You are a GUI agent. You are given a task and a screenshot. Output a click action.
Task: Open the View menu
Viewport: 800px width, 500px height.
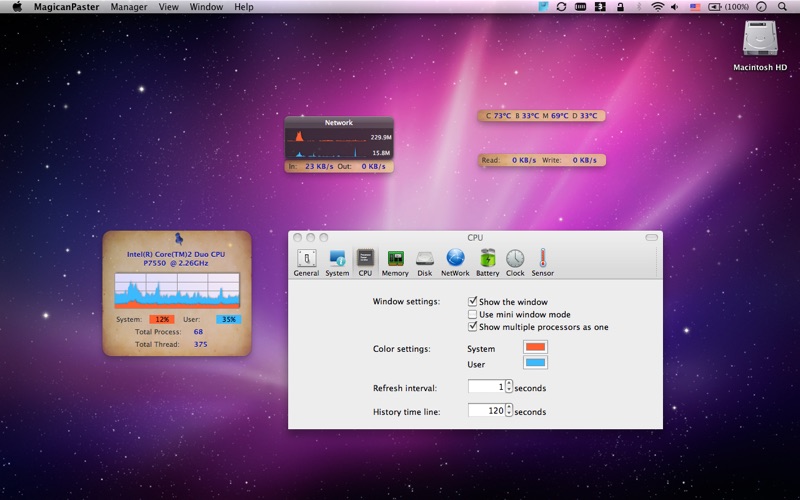click(169, 7)
